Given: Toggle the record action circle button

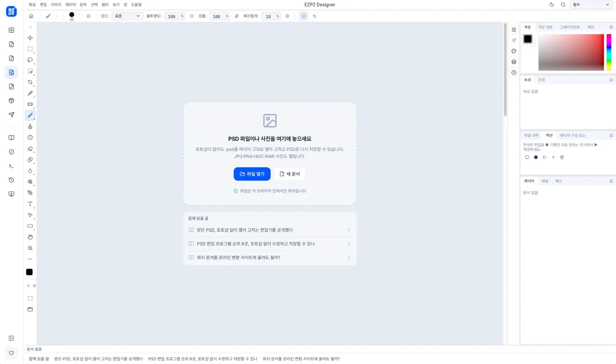Looking at the screenshot, I should click(x=536, y=157).
